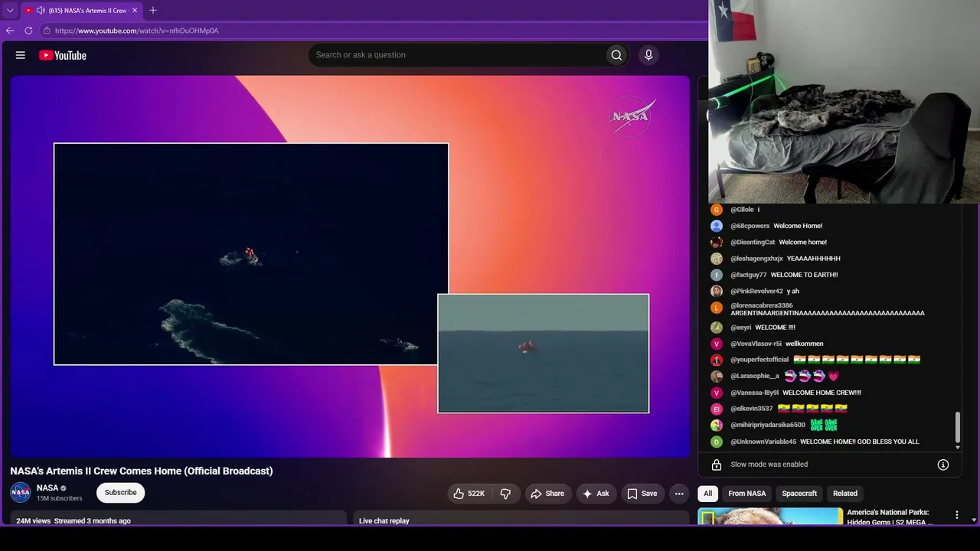Click @eeyri's "WELCOME !!!" chat message
Screen dimensions: 980x551
coord(775,328)
